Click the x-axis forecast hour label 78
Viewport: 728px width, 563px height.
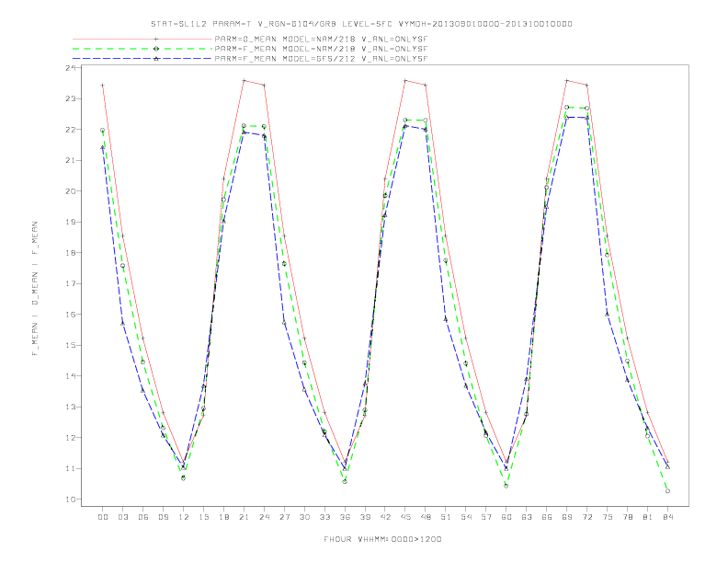click(x=627, y=517)
